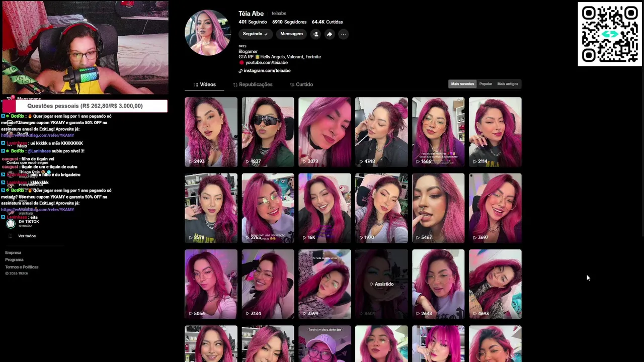This screenshot has height=362, width=644.
Task: Open the video with 1837 views
Action: 268,132
